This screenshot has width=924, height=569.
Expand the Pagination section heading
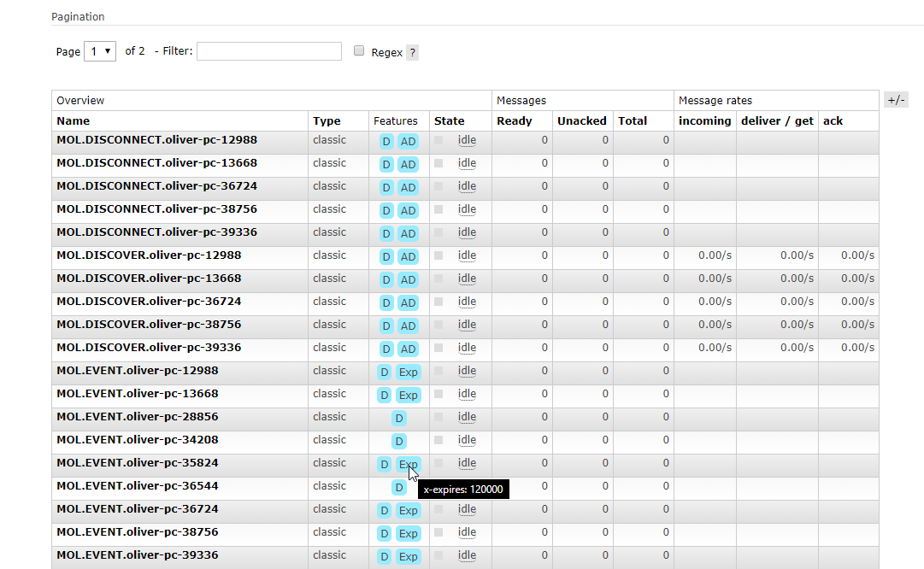coord(78,16)
